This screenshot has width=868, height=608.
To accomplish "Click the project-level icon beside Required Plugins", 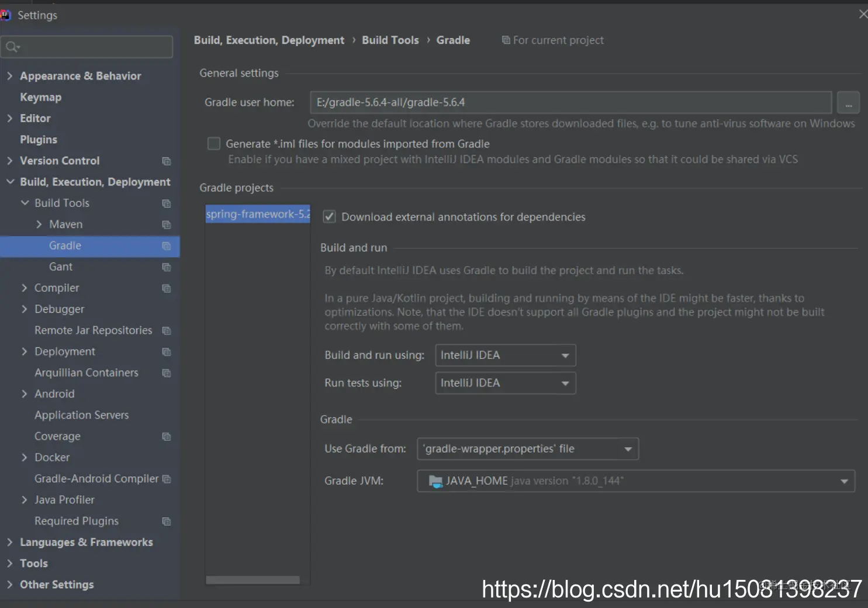I will [167, 521].
